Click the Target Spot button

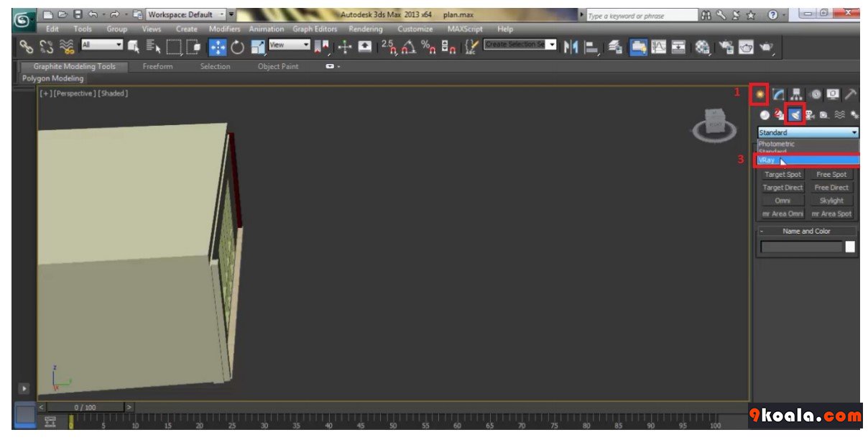point(782,175)
